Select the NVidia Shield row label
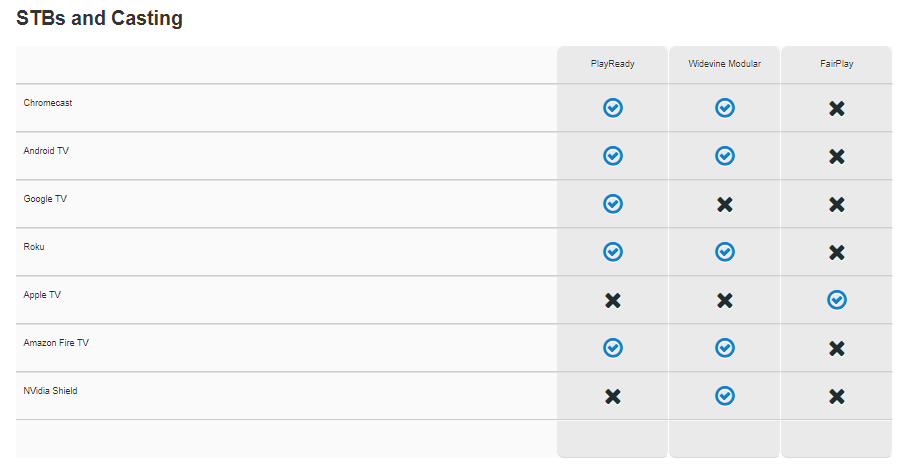The image size is (912, 475). tap(50, 391)
